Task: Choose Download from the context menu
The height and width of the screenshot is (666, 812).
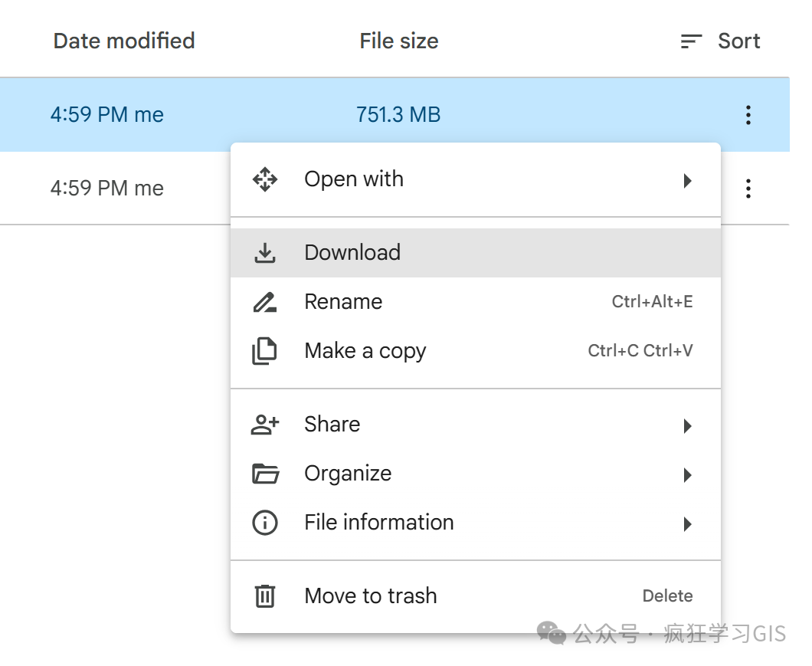Action: (x=352, y=253)
